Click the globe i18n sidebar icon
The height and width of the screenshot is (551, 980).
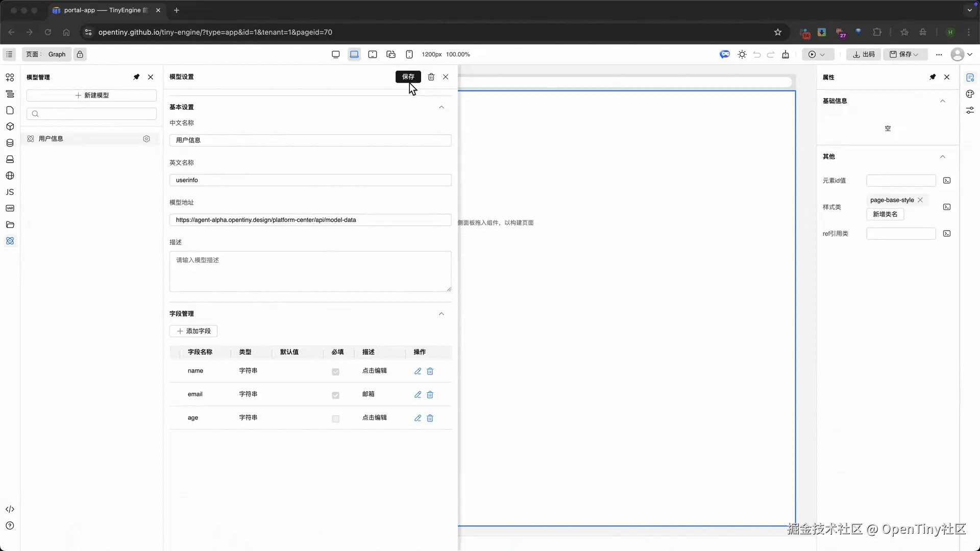[10, 176]
